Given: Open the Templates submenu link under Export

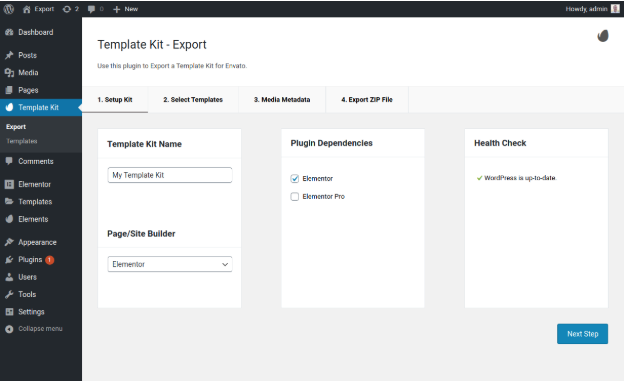Looking at the screenshot, I should 22,141.
